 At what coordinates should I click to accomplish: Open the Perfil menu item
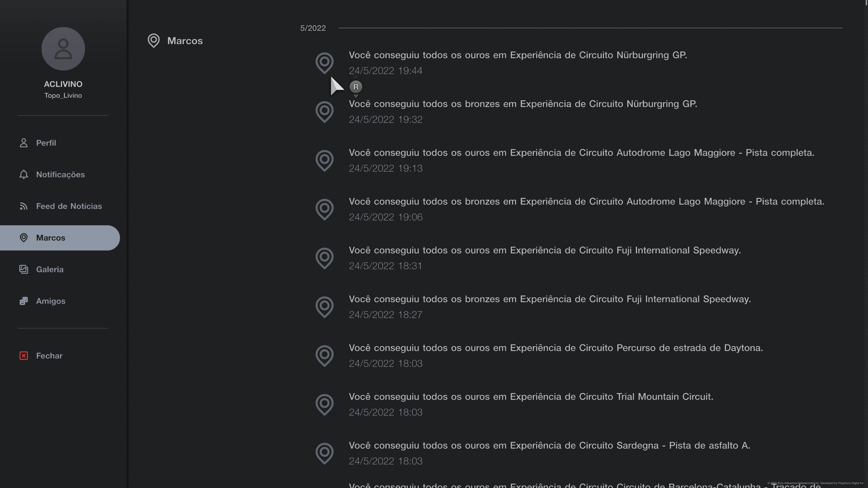(60, 143)
